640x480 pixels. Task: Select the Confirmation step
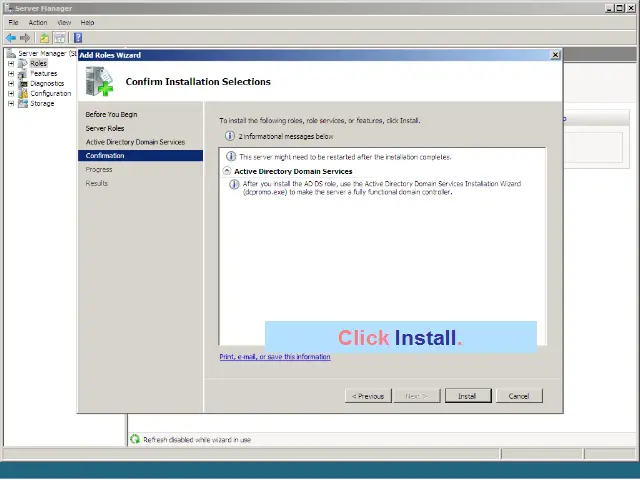140,156
